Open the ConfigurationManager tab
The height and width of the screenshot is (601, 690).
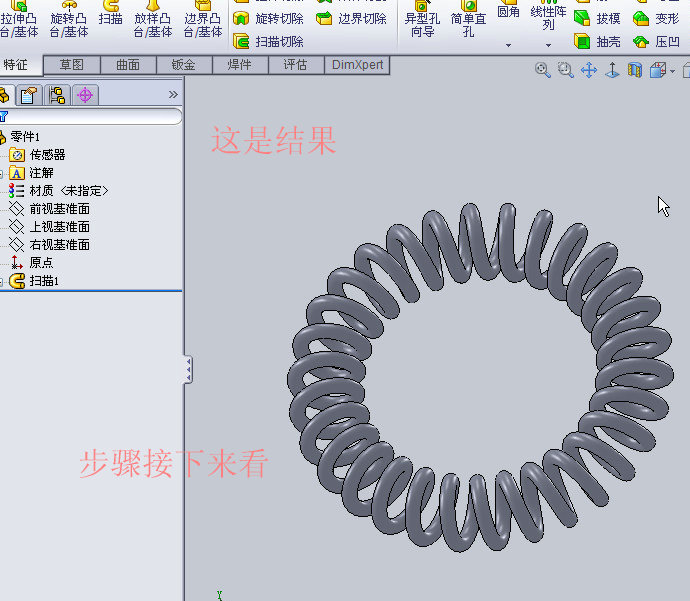(57, 95)
